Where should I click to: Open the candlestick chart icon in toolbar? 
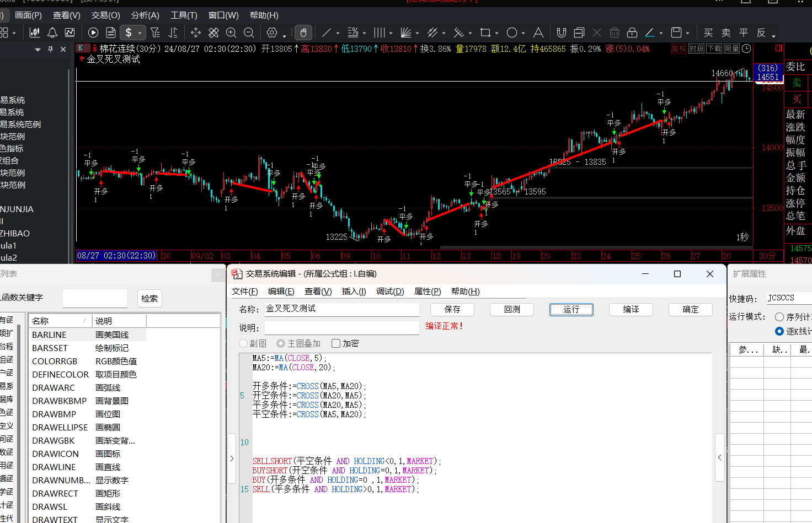tap(34, 33)
